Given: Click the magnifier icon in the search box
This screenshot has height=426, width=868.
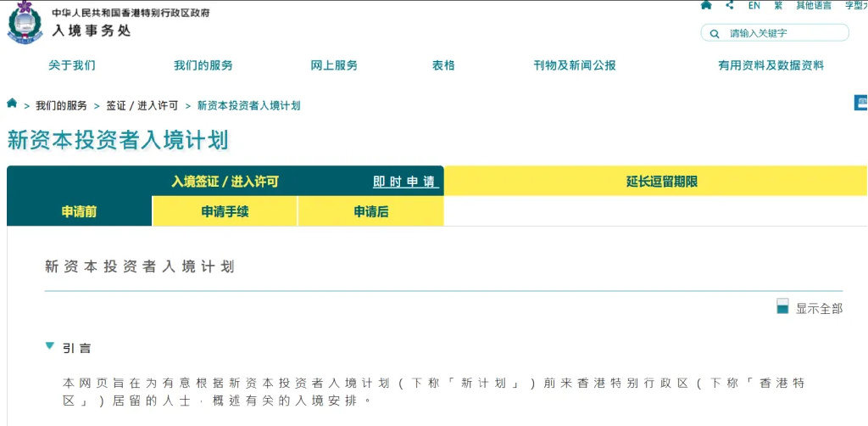Looking at the screenshot, I should pos(715,33).
